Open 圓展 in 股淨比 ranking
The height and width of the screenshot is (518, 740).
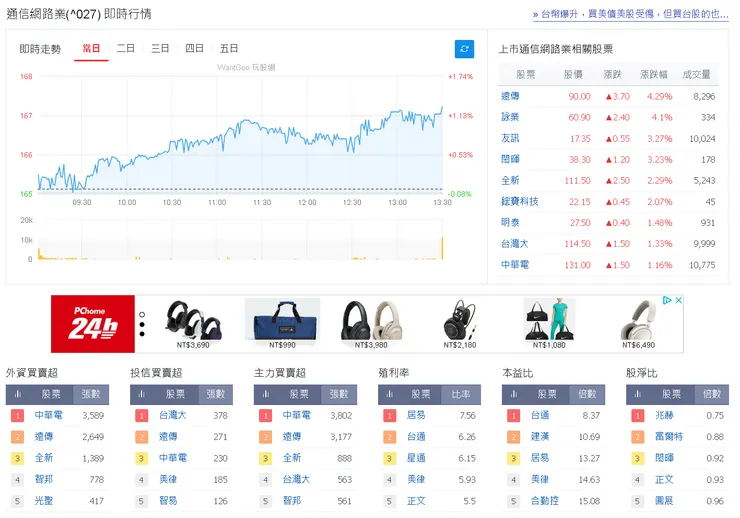pyautogui.click(x=664, y=501)
